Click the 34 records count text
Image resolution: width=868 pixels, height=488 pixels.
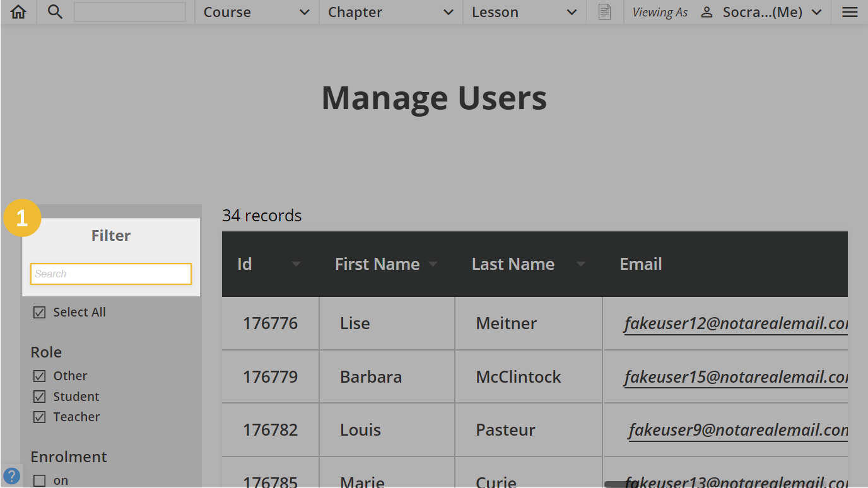click(262, 216)
